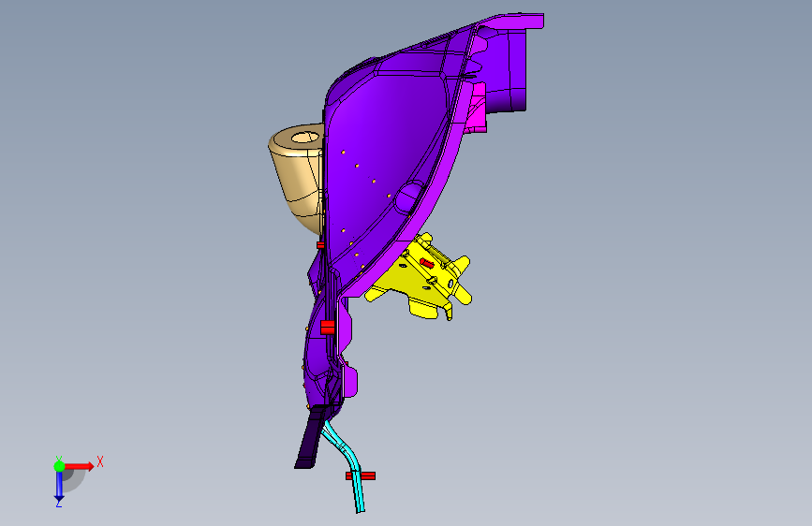This screenshot has width=812, height=526.
Task: Select the dark purple bar at the bottom
Action: pyautogui.click(x=309, y=437)
